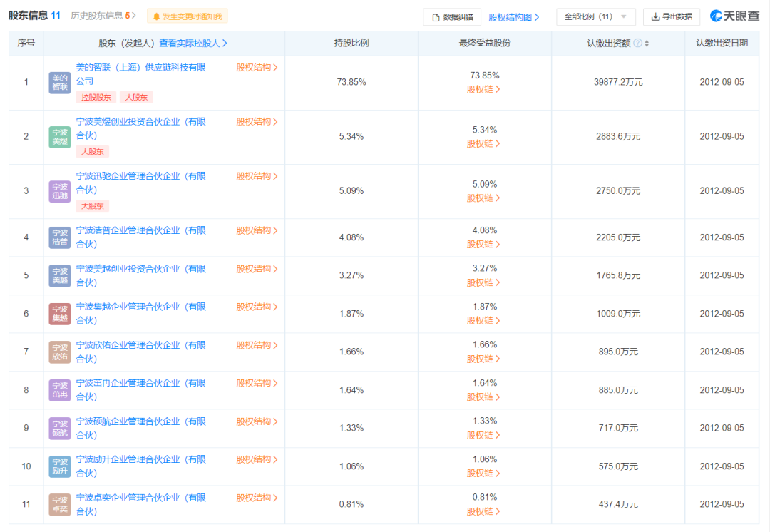Sort by 认缴出资额 using sort arrows
This screenshot has width=770, height=532.
point(647,44)
